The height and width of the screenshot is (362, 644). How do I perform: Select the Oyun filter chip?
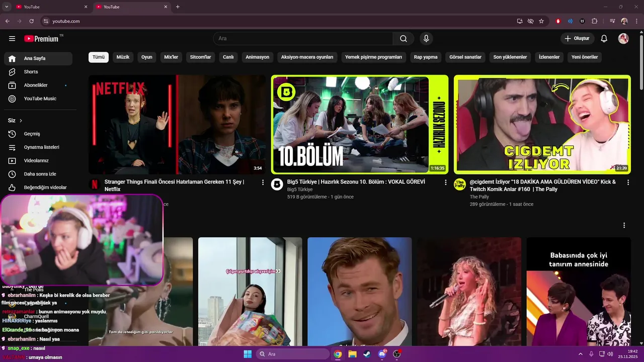coord(147,57)
